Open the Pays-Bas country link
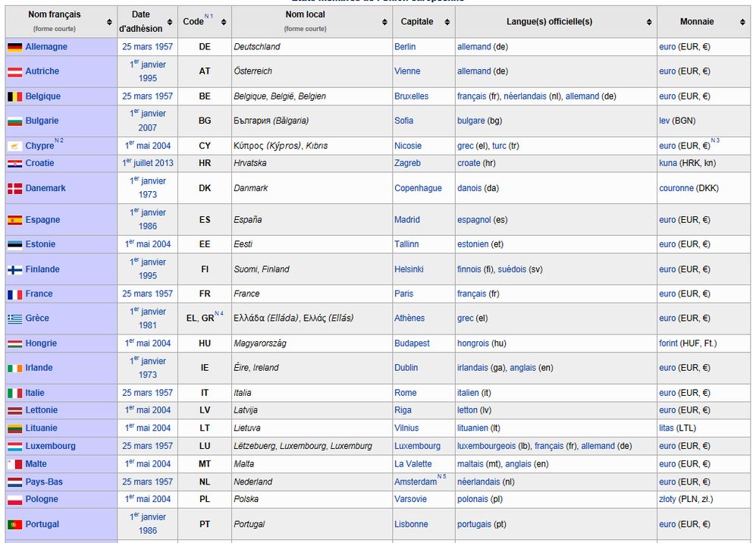The image size is (756, 543). tap(44, 482)
